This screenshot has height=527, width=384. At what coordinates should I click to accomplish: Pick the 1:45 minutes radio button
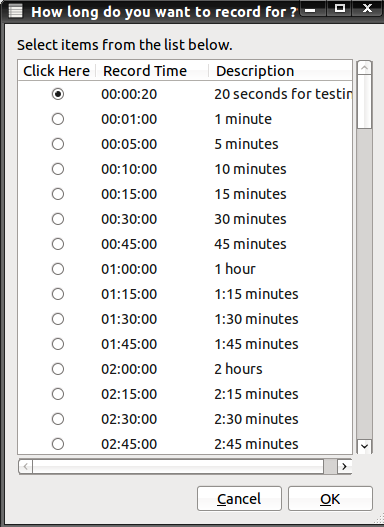click(58, 344)
